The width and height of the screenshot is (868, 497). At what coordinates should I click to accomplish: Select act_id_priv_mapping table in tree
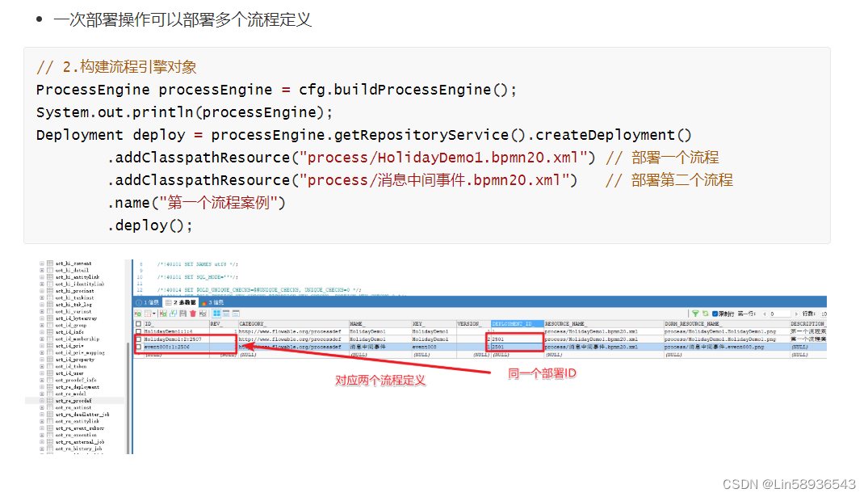(x=80, y=352)
